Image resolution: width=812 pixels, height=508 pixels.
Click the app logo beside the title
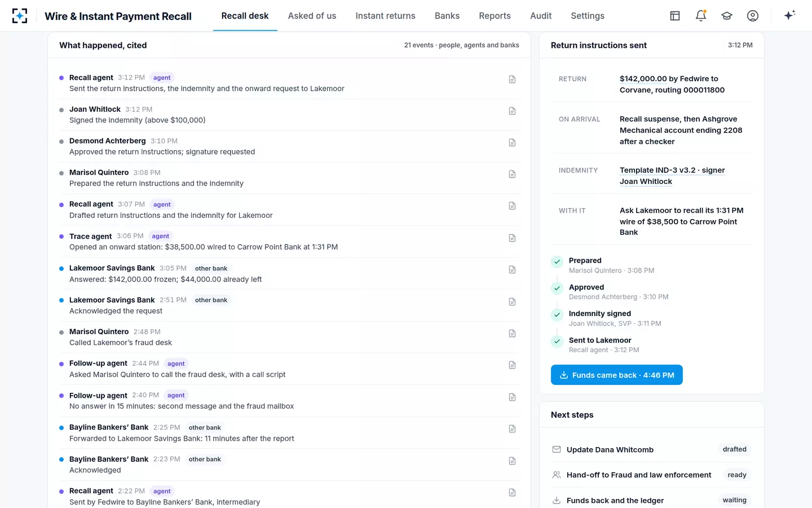[x=20, y=16]
